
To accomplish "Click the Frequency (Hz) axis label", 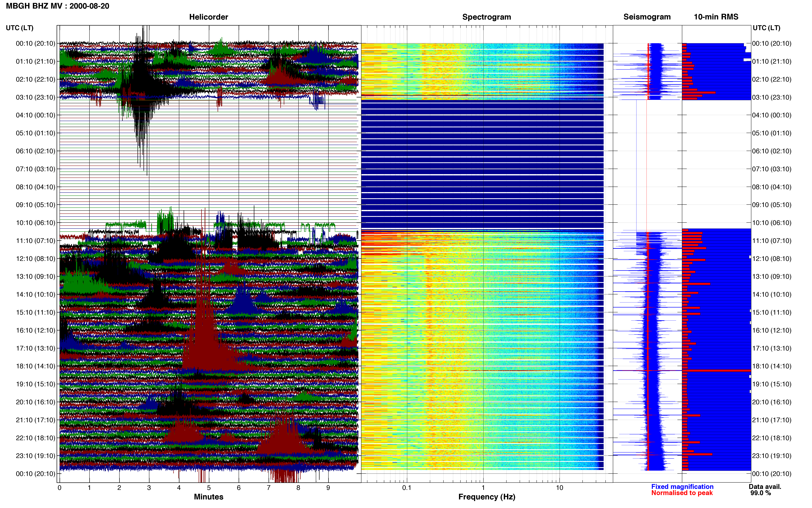I will point(487,497).
